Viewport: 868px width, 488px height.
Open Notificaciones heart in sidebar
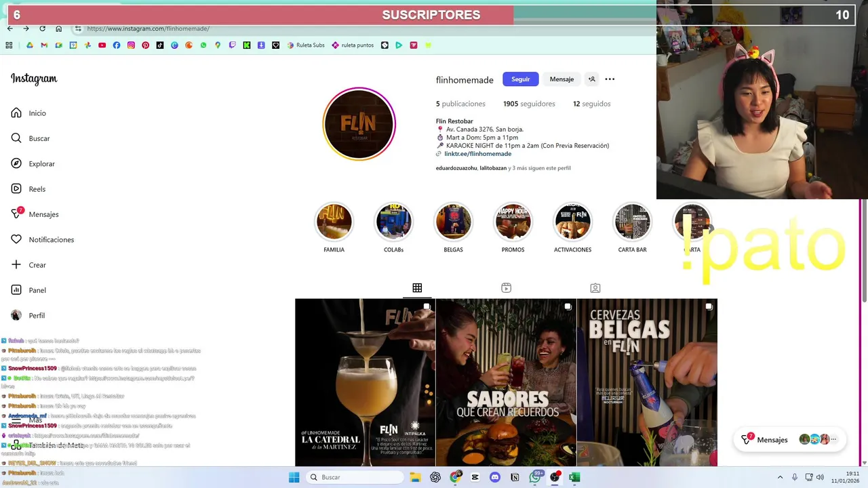(42, 239)
